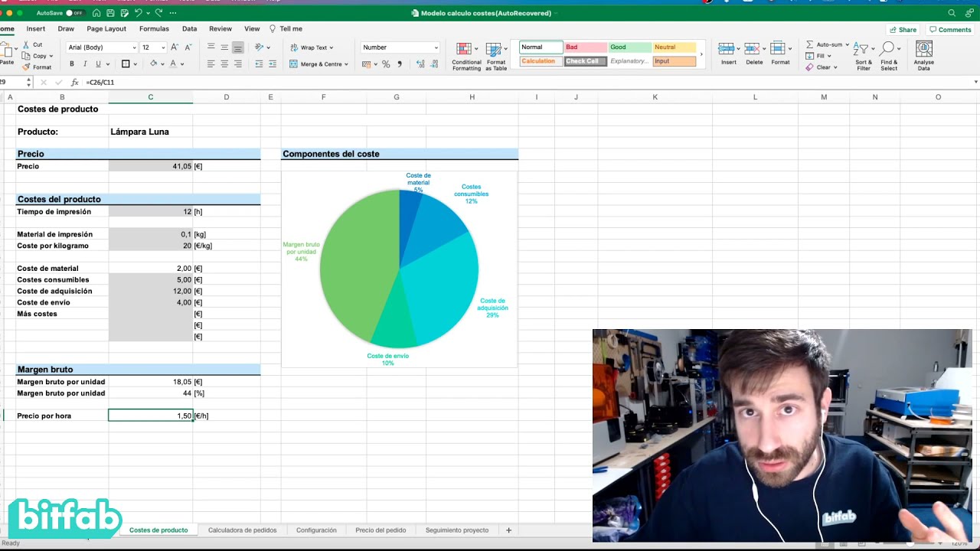Open Find & Select

889,57
